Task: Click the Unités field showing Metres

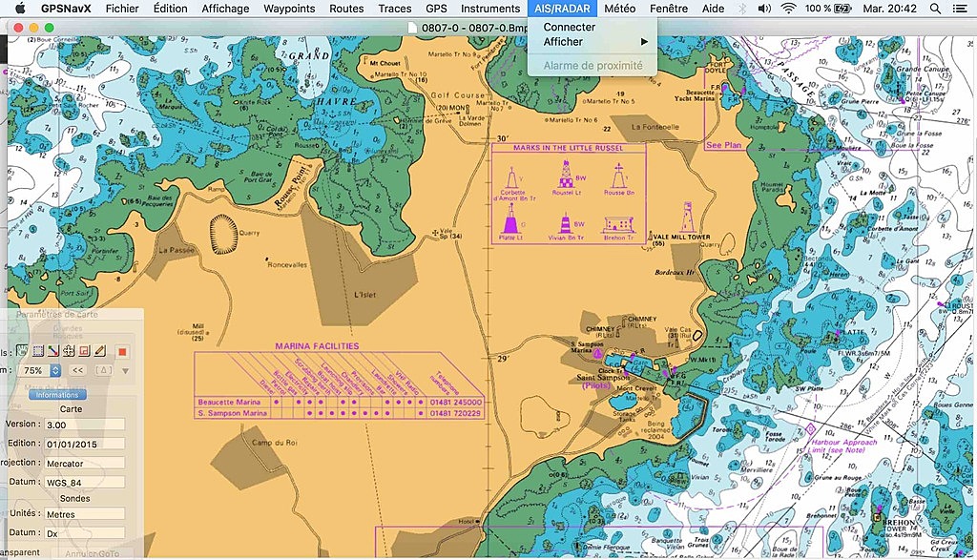Action: [84, 514]
